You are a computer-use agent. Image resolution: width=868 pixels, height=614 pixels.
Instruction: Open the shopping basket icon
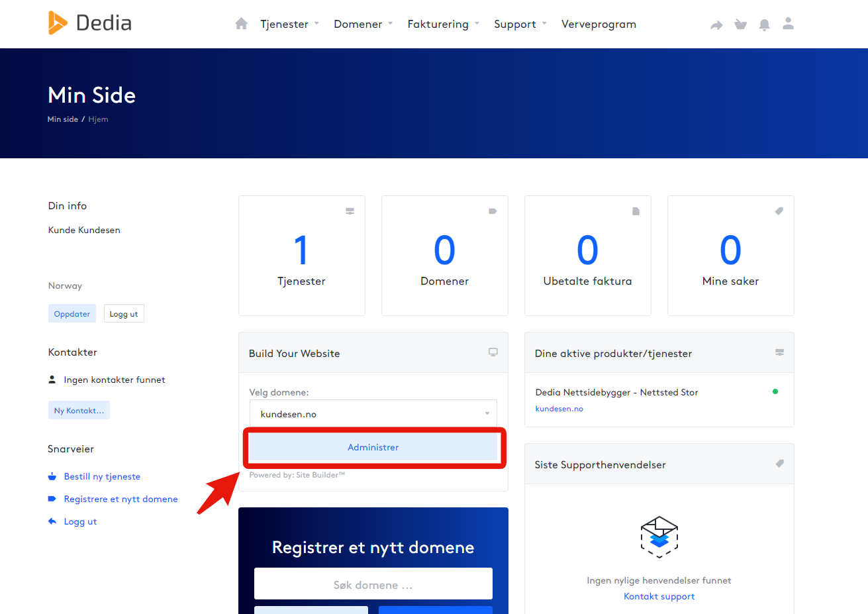pos(740,25)
